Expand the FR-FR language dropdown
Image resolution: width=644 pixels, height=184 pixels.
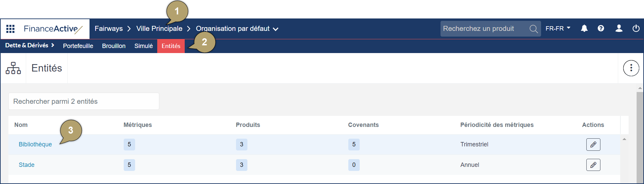click(x=558, y=29)
